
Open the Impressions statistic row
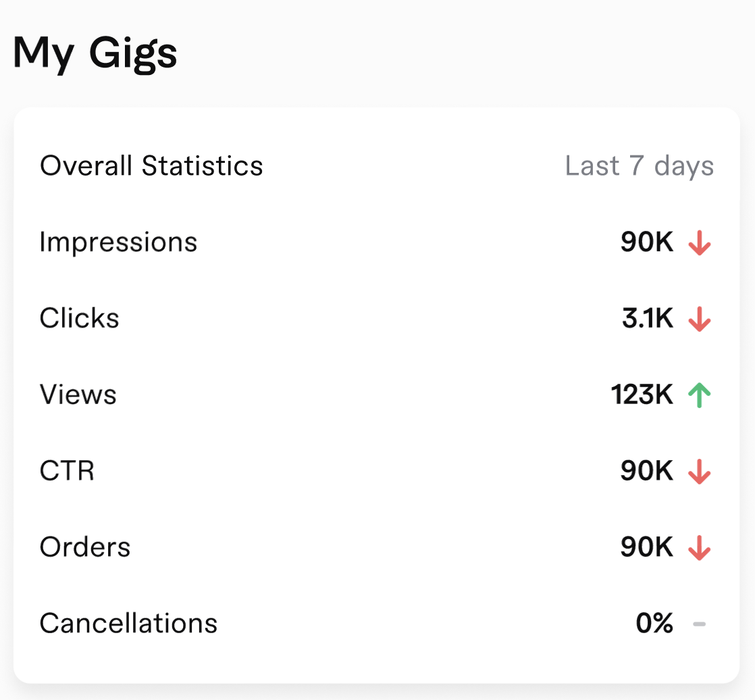coord(118,242)
